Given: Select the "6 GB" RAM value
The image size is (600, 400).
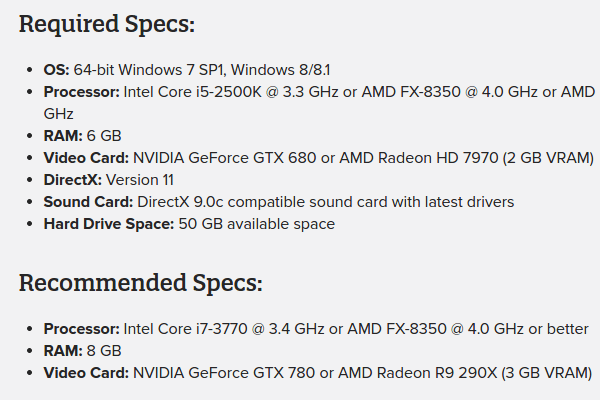Looking at the screenshot, I should tap(104, 136).
